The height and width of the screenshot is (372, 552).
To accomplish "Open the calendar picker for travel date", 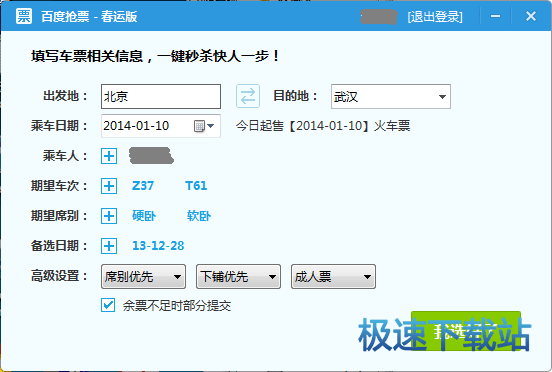I will click(204, 126).
